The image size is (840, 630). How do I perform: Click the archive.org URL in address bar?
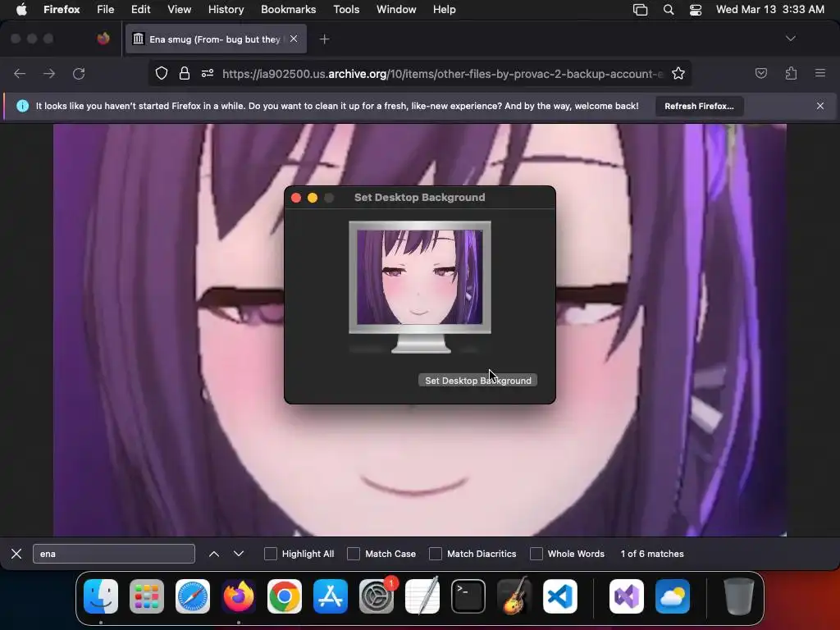[442, 74]
